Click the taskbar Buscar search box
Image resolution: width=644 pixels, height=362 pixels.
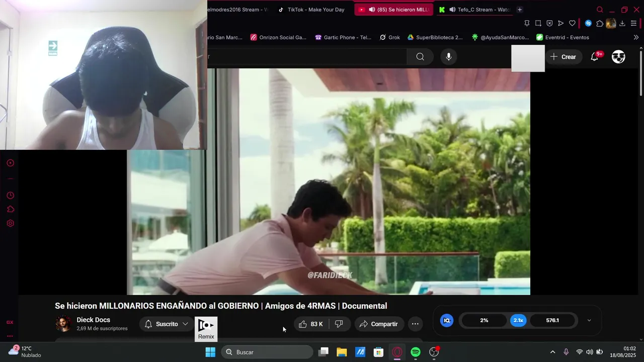click(x=267, y=352)
